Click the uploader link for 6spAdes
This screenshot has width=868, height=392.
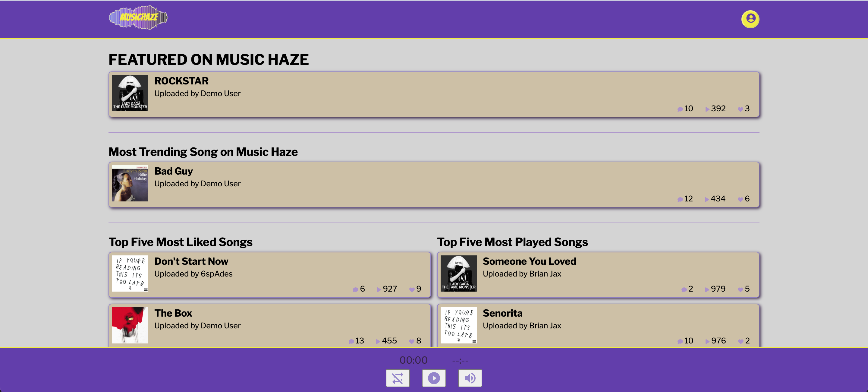(x=216, y=274)
